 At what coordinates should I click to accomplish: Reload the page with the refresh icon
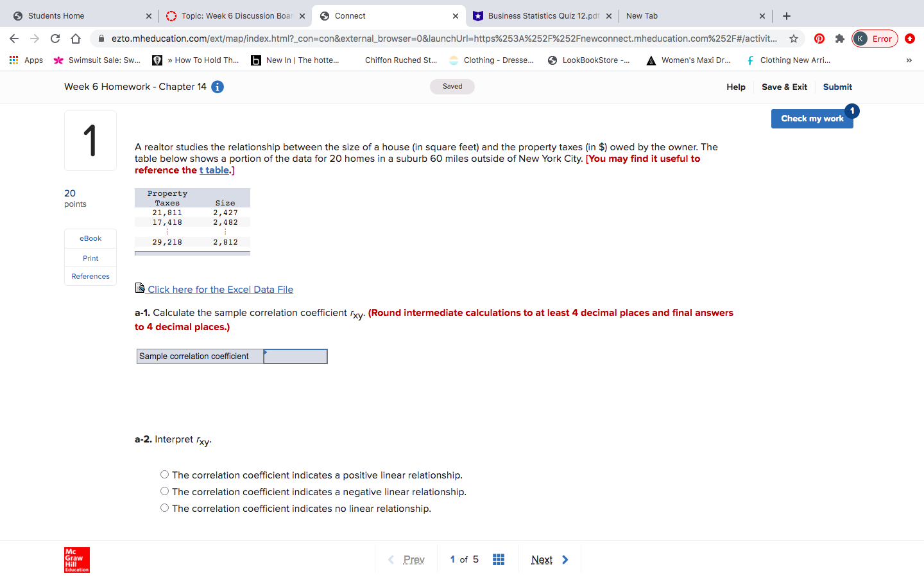[x=55, y=39]
